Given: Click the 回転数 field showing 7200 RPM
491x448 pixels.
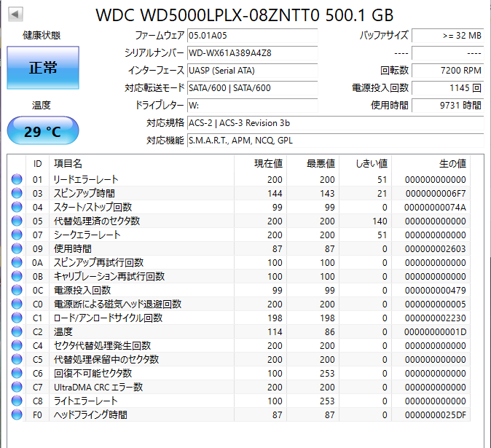Looking at the screenshot, I should [448, 71].
